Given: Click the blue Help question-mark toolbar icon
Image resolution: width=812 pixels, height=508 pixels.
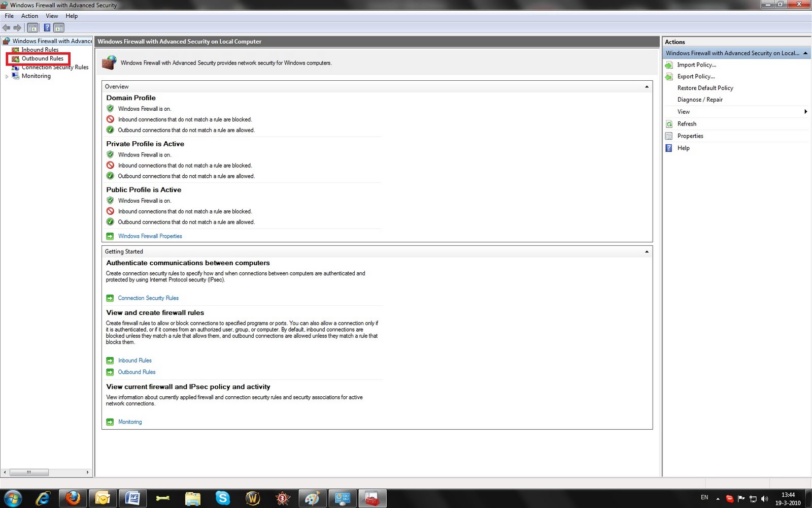Looking at the screenshot, I should tap(47, 28).
